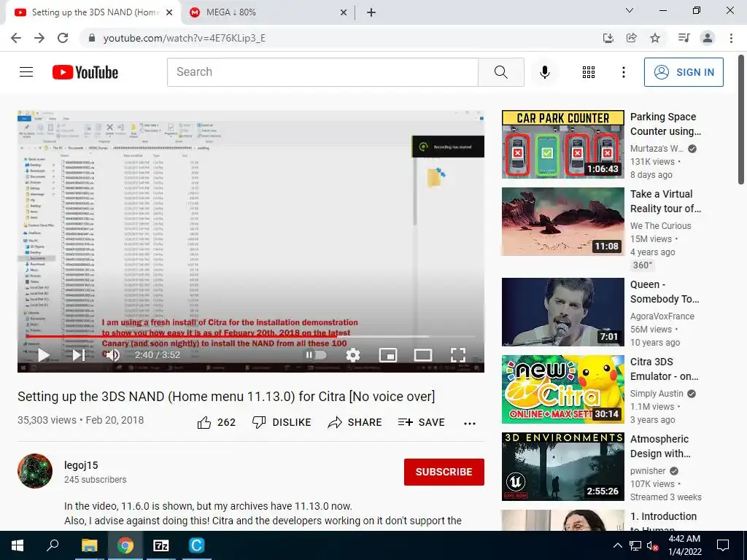Open the media control icon in Chrome toolbar
The image size is (747, 560).
[684, 38]
